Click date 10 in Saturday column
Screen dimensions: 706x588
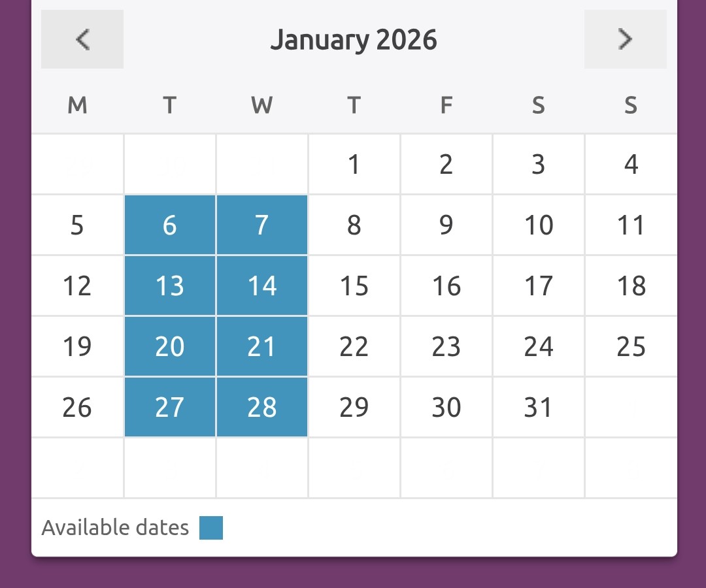(x=539, y=225)
